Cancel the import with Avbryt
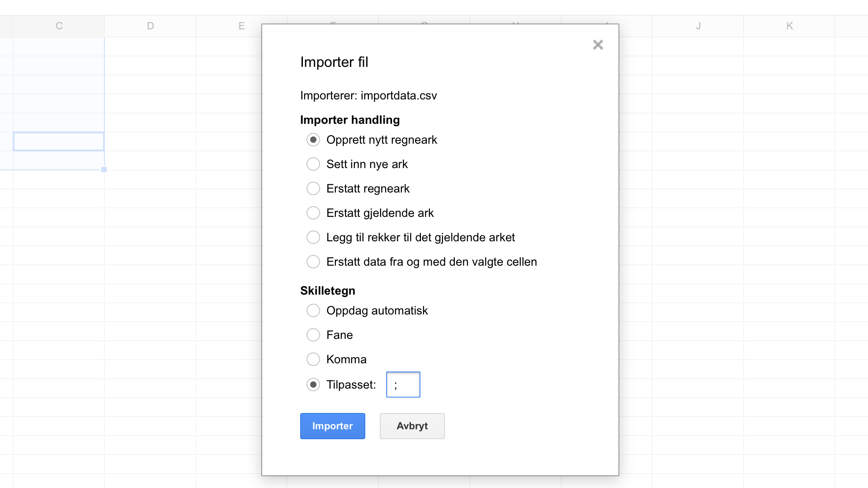The image size is (868, 488). [412, 426]
